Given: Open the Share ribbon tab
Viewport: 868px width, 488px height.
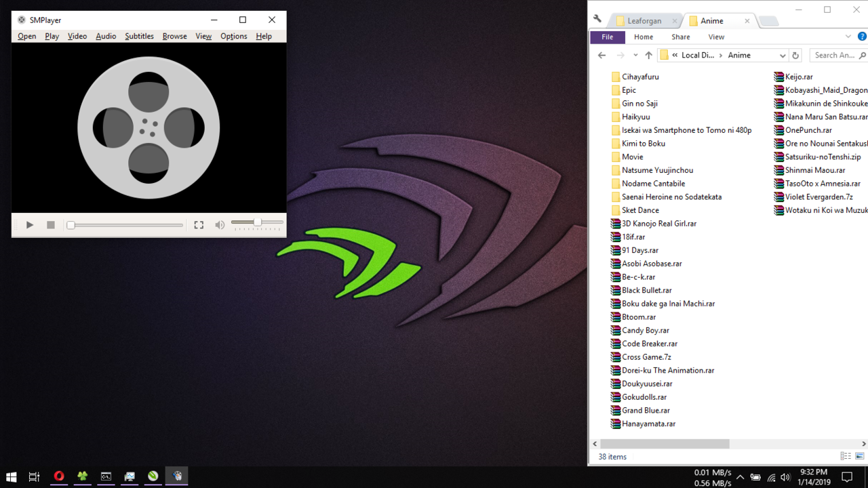Looking at the screenshot, I should click(x=681, y=37).
